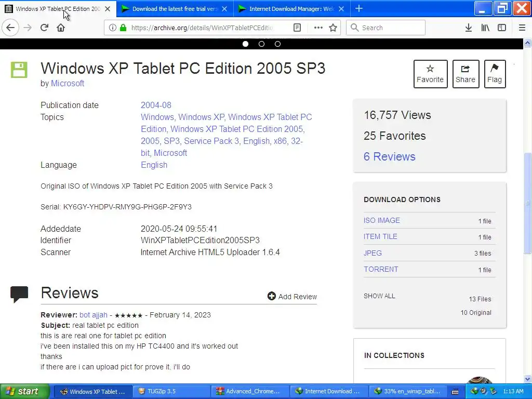Click the scrollbar up arrow
Screen dimensions: 532x399
tap(527, 43)
